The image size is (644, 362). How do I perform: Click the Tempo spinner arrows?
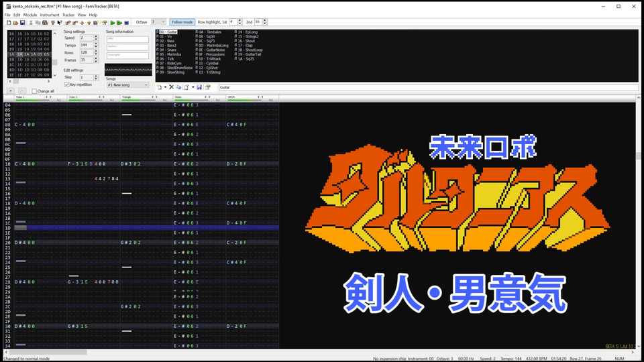click(96, 45)
